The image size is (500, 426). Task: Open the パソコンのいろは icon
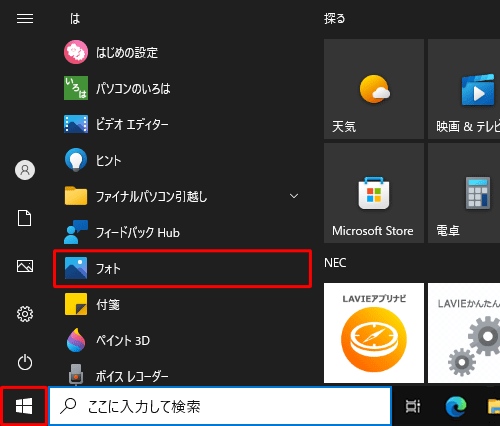pos(76,88)
